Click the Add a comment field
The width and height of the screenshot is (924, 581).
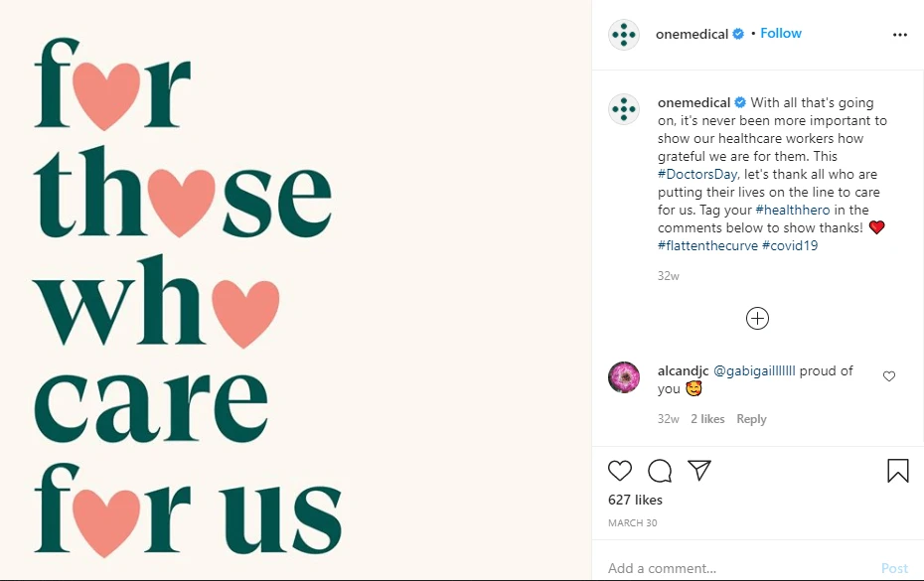pos(735,568)
